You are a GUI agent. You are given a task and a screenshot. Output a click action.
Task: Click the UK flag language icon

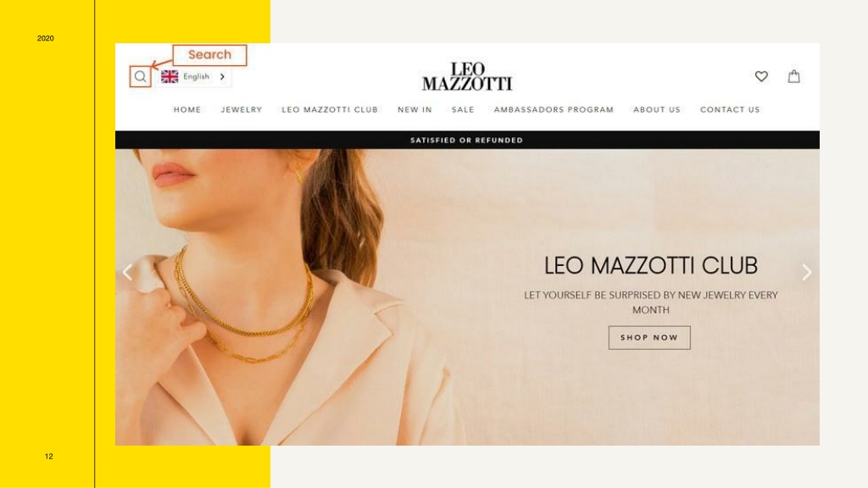(x=170, y=76)
